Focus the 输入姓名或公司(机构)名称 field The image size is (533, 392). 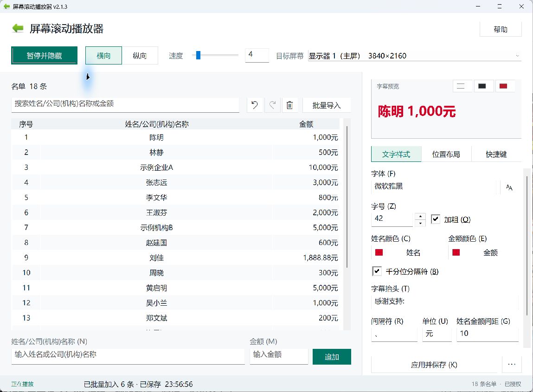(x=128, y=356)
